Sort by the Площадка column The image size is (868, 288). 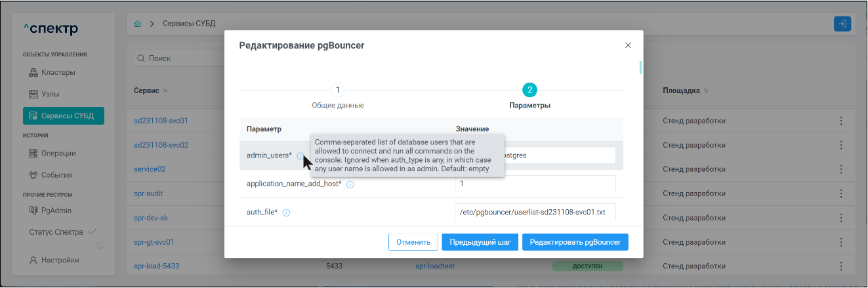coord(686,91)
